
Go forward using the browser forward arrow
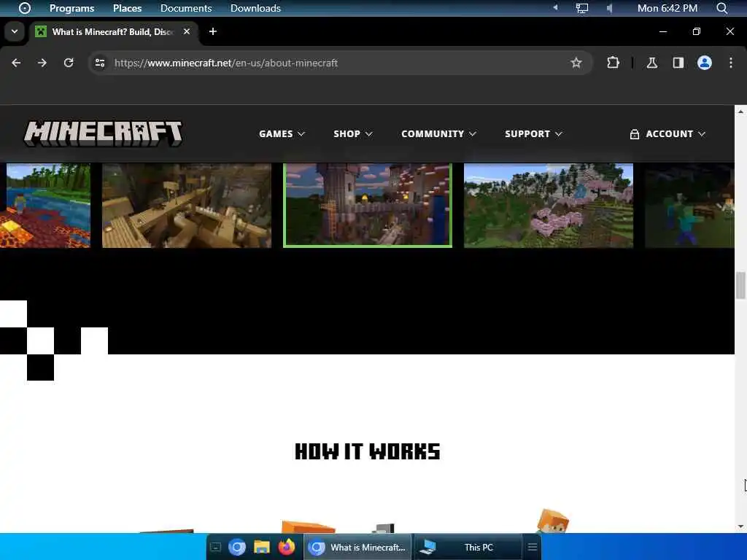[x=42, y=63]
